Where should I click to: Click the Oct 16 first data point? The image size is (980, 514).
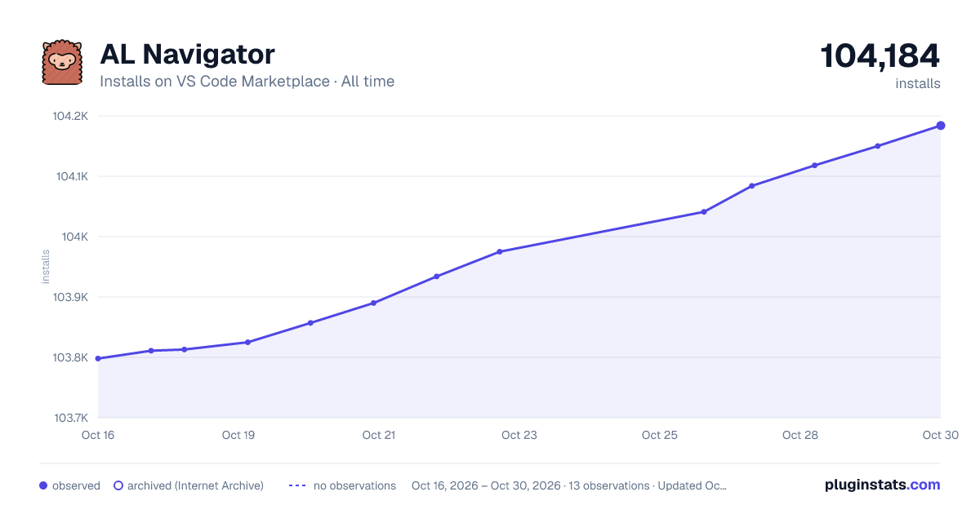tap(98, 358)
